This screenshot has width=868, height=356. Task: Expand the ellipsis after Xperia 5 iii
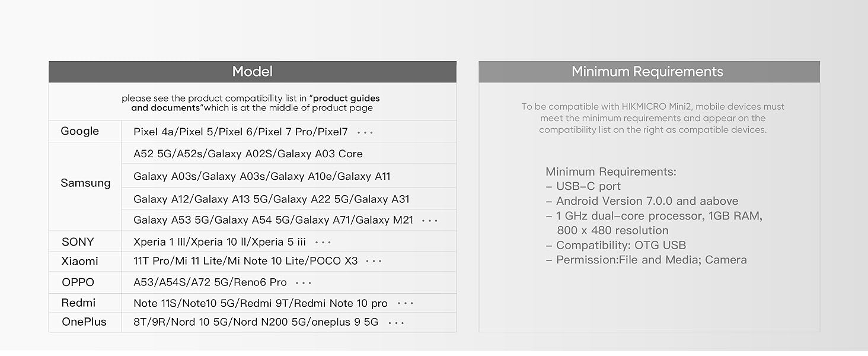coord(323,242)
